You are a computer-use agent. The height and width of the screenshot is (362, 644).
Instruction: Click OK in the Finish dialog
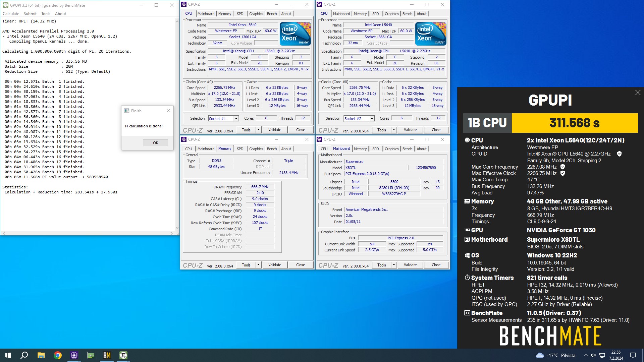[x=155, y=143]
